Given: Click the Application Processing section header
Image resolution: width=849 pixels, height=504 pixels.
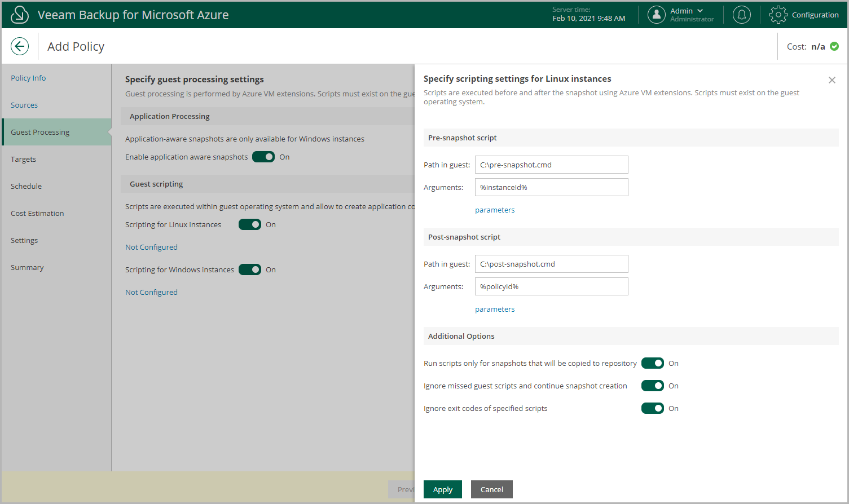Looking at the screenshot, I should (267, 116).
